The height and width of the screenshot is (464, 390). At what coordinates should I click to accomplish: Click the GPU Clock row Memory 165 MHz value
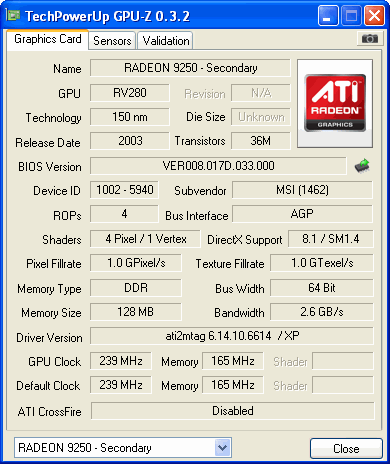click(233, 361)
